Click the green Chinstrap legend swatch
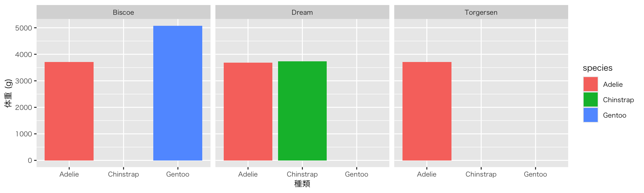This screenshot has width=644, height=193. click(x=590, y=100)
